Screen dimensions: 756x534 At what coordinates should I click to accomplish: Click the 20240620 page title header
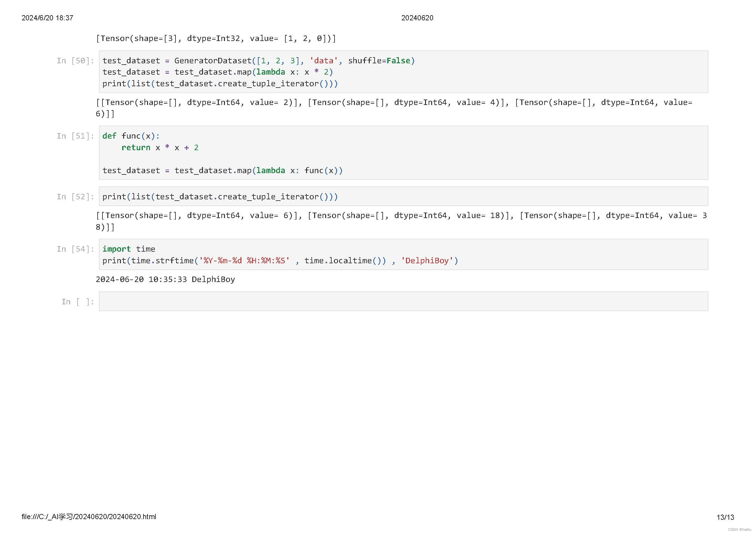(417, 18)
